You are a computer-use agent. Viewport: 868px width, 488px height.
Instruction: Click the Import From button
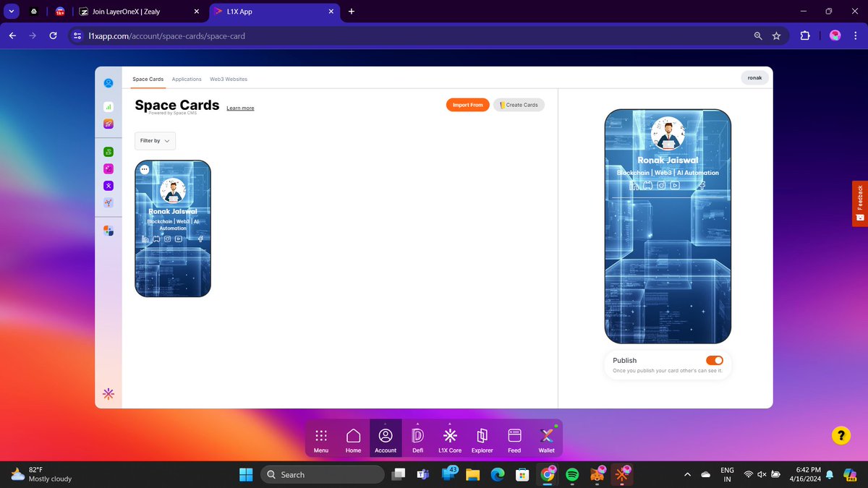point(468,105)
